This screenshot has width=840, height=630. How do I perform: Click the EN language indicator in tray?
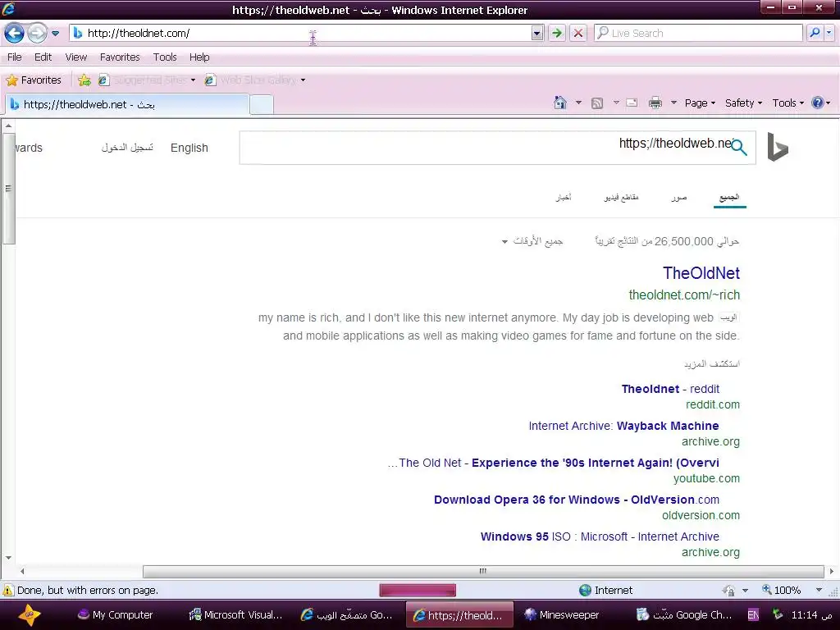click(753, 615)
